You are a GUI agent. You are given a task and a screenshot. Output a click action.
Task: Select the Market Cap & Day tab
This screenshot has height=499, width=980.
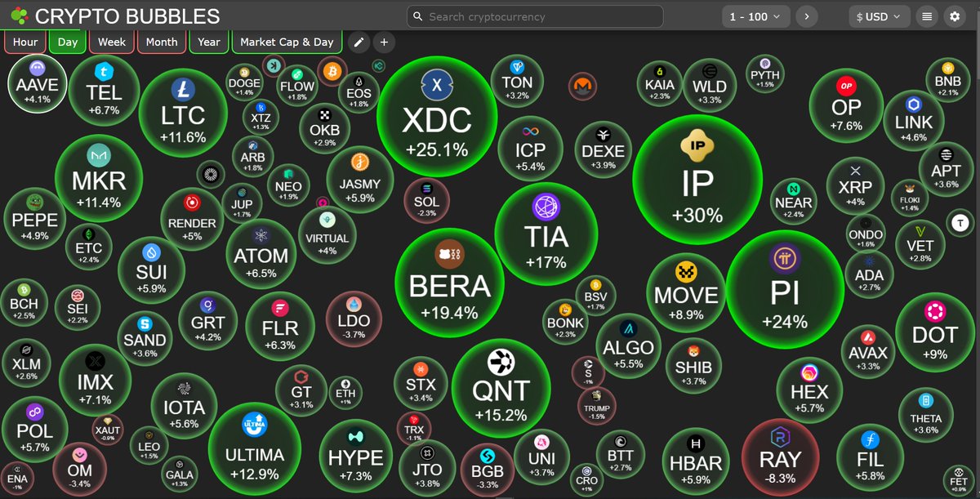287,42
